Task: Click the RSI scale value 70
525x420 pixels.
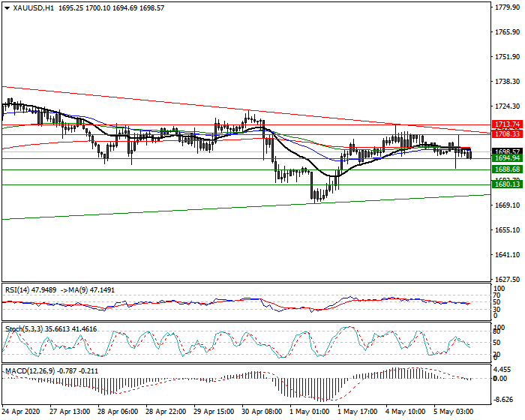Action: click(496, 295)
